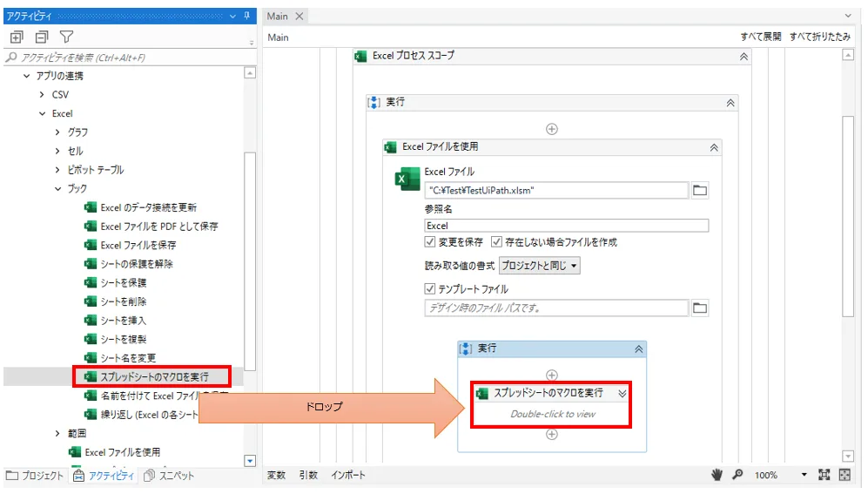Expand the グラフ tree node
Screen dimensions: 868x494
58,132
